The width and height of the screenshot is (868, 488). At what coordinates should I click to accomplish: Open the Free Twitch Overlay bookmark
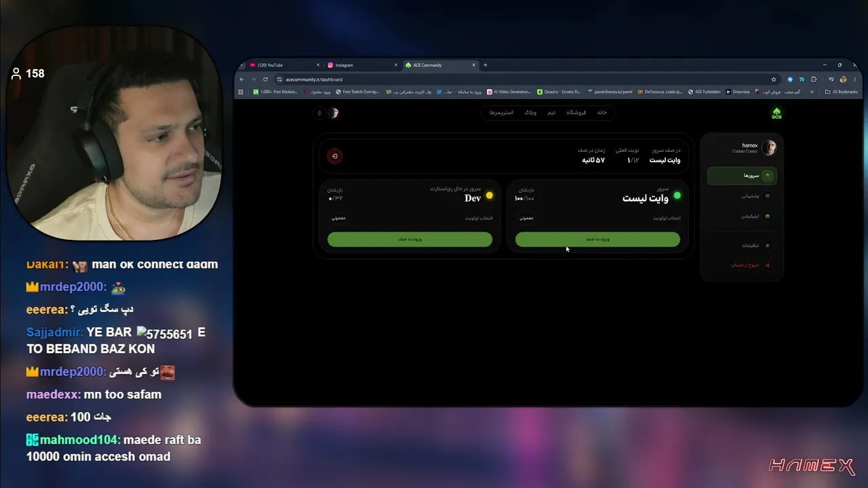[358, 91]
